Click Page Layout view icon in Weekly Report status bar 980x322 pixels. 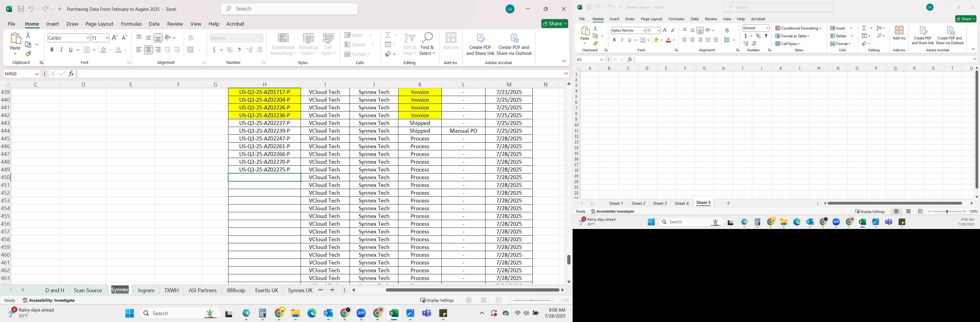908,211
